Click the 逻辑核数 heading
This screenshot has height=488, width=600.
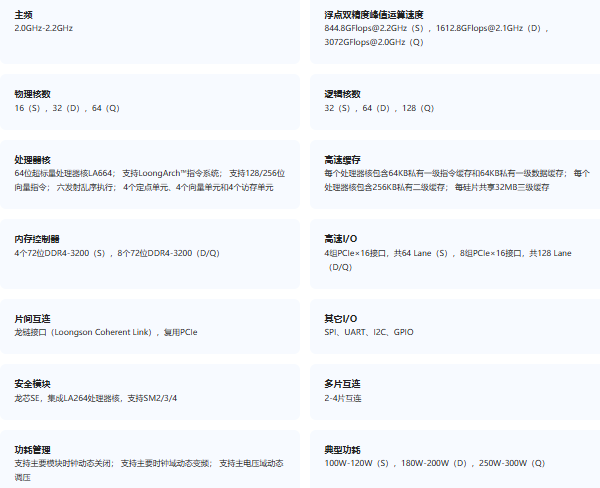pos(343,93)
